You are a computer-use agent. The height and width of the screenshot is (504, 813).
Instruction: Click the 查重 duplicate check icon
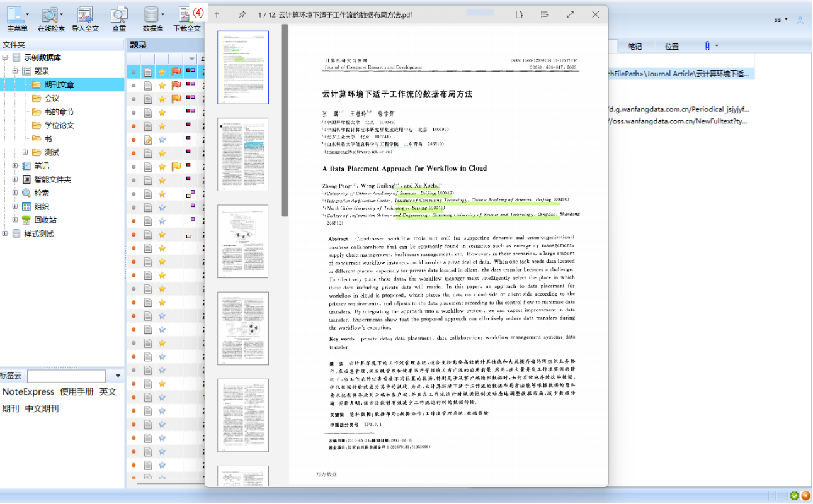[119, 14]
